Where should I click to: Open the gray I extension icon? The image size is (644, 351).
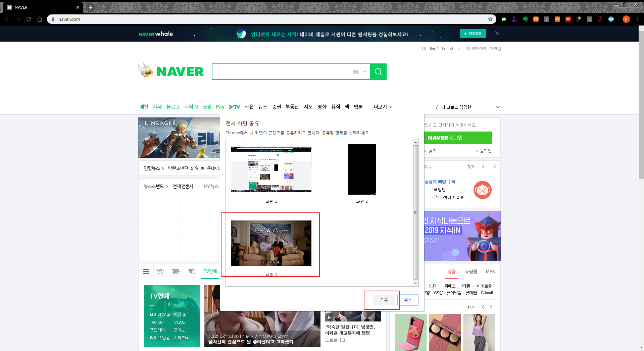click(x=547, y=19)
